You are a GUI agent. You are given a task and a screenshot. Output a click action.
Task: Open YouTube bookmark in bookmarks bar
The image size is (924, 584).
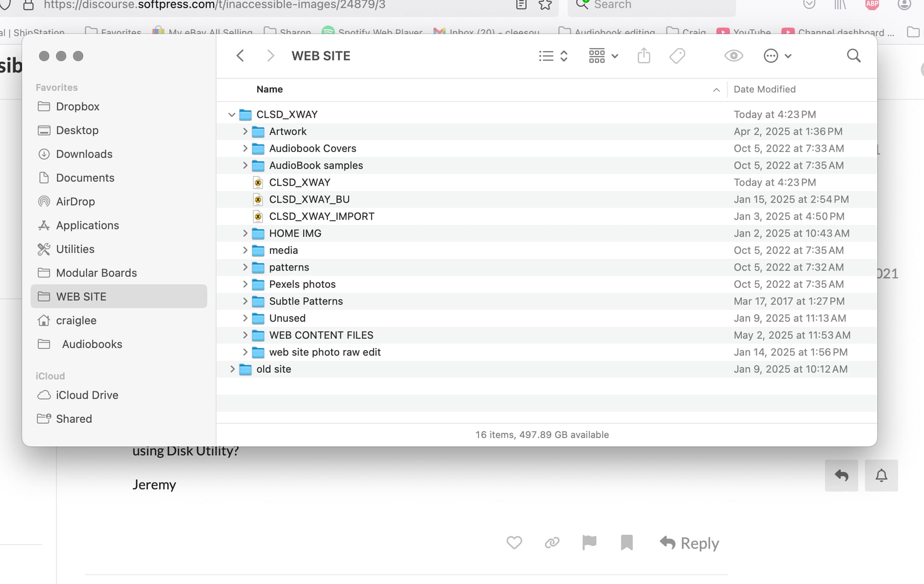(x=744, y=32)
